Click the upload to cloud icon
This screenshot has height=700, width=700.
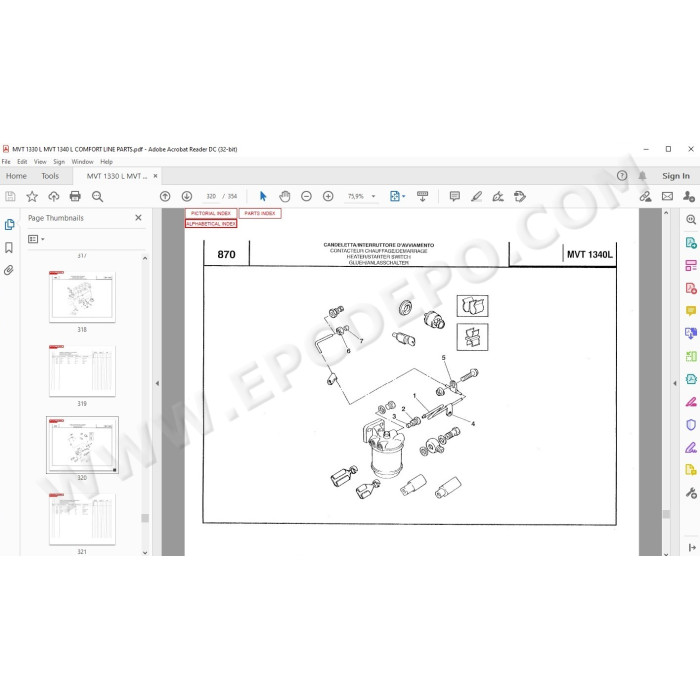point(54,196)
